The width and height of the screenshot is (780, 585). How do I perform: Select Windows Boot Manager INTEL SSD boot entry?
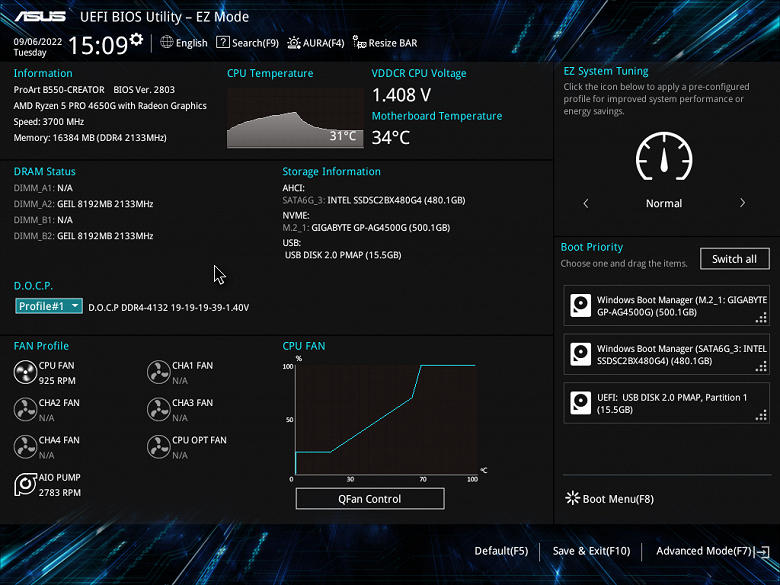tap(667, 354)
